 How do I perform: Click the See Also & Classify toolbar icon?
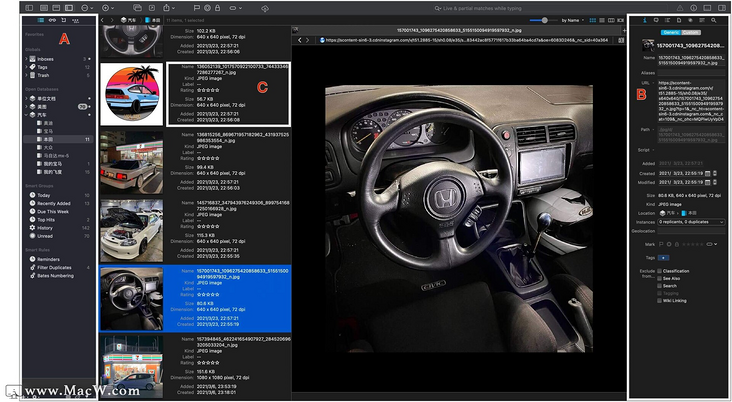pyautogui.click(x=265, y=8)
